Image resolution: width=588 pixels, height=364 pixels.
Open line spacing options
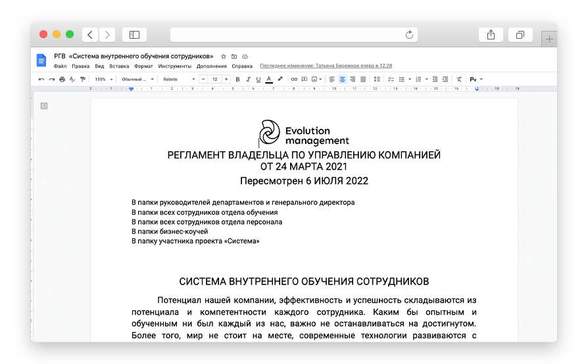coord(377,80)
